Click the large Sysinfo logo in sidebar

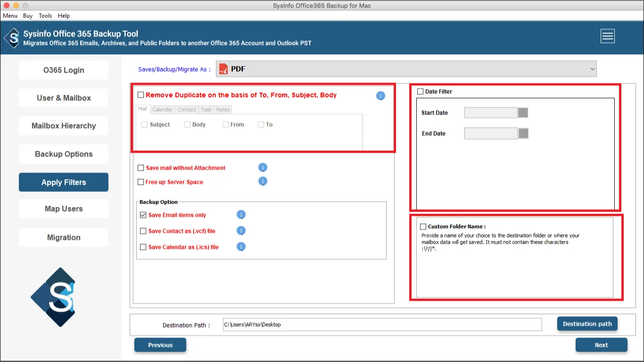tap(53, 297)
